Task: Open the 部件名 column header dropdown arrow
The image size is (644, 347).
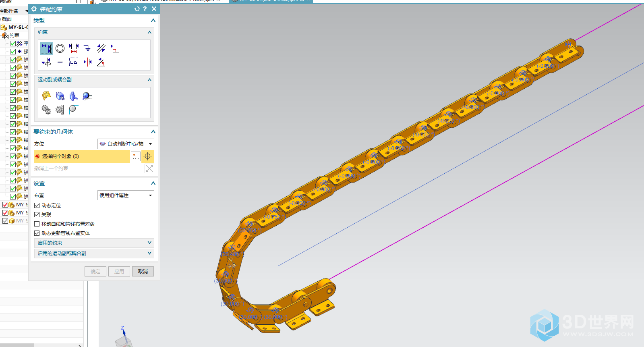Action: pos(27,11)
